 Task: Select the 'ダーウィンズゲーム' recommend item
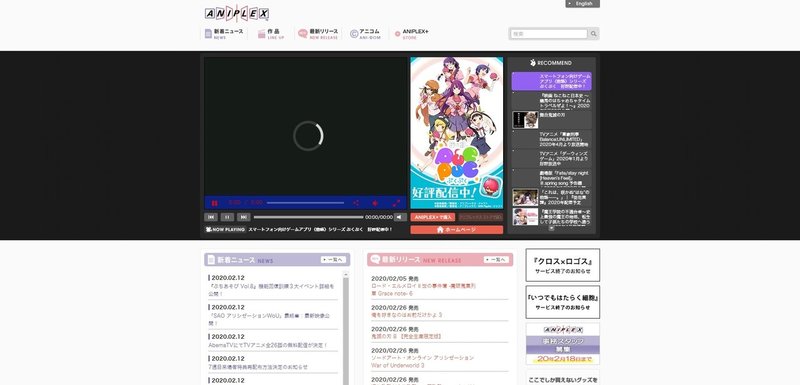tap(552, 158)
